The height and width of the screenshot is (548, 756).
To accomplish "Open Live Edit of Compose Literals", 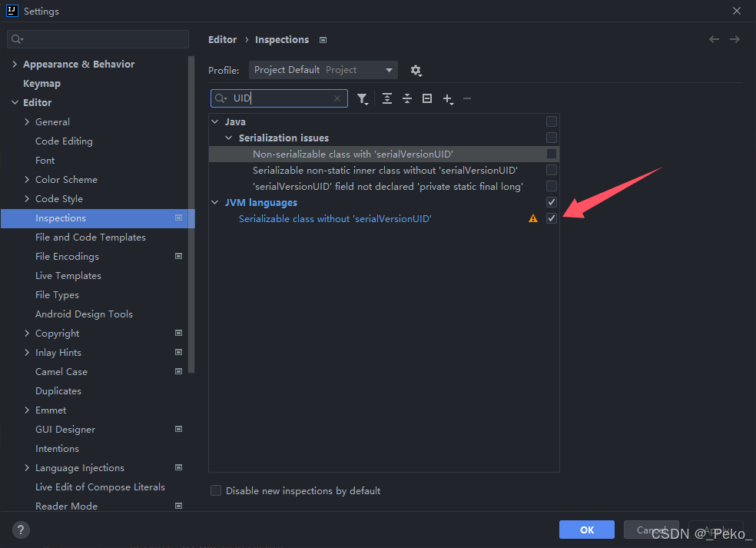I will [x=101, y=487].
